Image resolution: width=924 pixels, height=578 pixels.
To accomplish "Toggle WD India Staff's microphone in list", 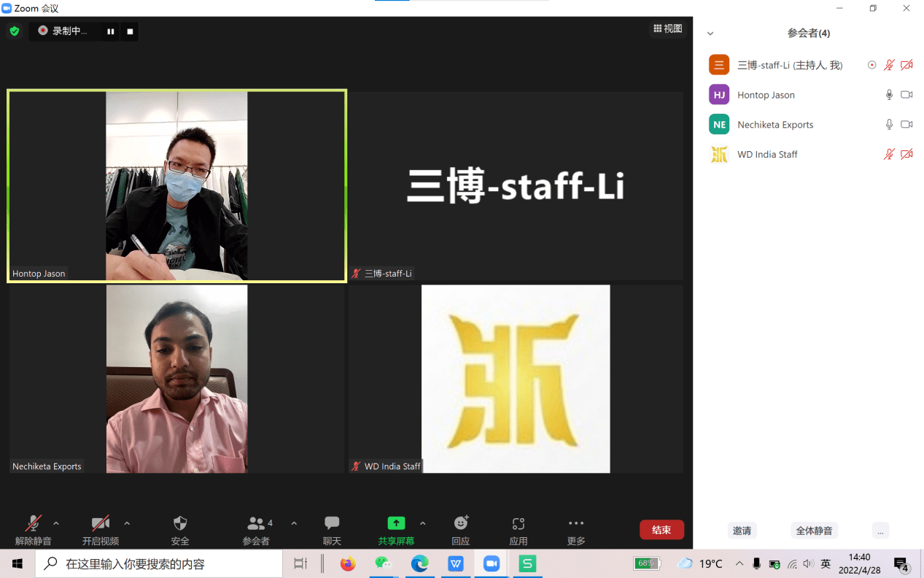I will tap(889, 155).
